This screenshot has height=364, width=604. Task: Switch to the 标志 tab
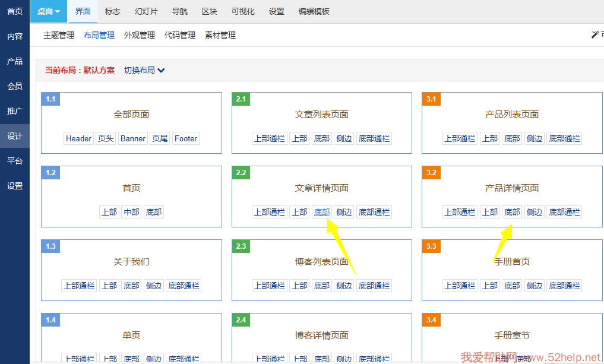tap(112, 12)
